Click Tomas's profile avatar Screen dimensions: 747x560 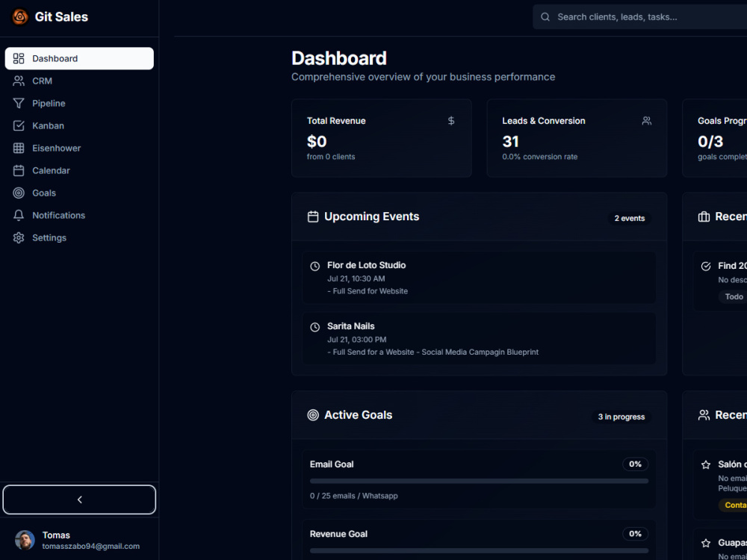pyautogui.click(x=25, y=540)
